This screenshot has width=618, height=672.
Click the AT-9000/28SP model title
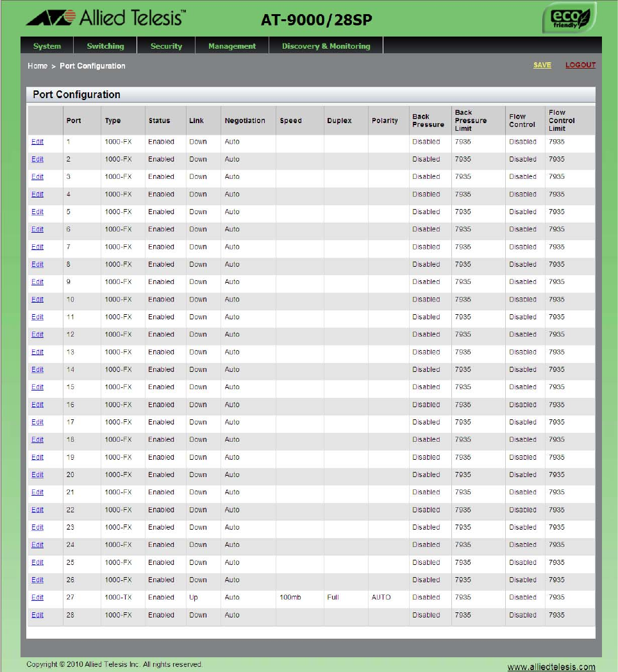316,20
